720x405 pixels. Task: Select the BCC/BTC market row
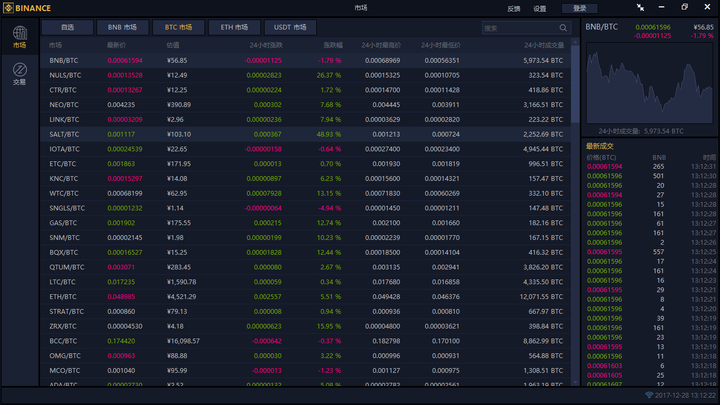pyautogui.click(x=306, y=341)
